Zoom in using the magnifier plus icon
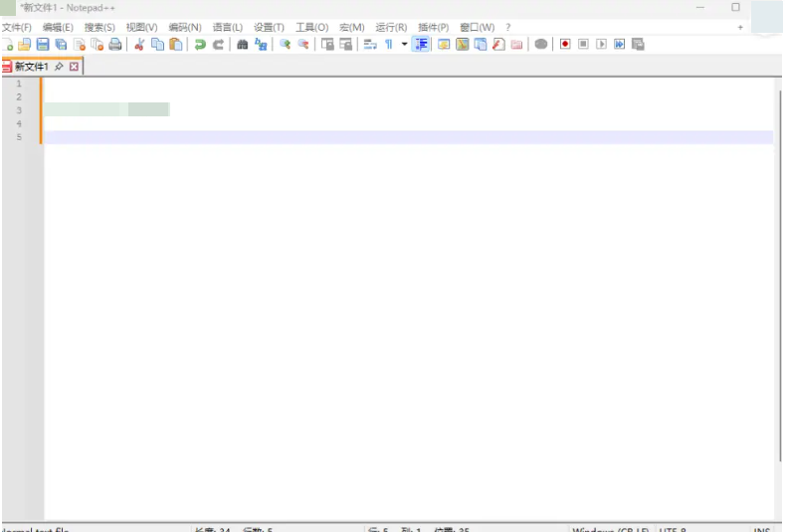 tap(285, 45)
